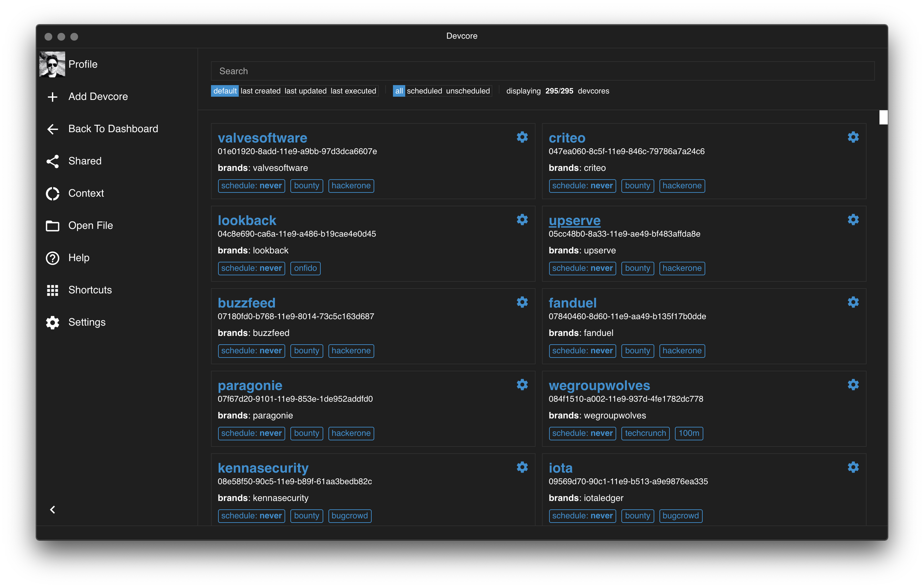
Task: Click the back arrow icon for Dashboard
Action: pyautogui.click(x=53, y=129)
